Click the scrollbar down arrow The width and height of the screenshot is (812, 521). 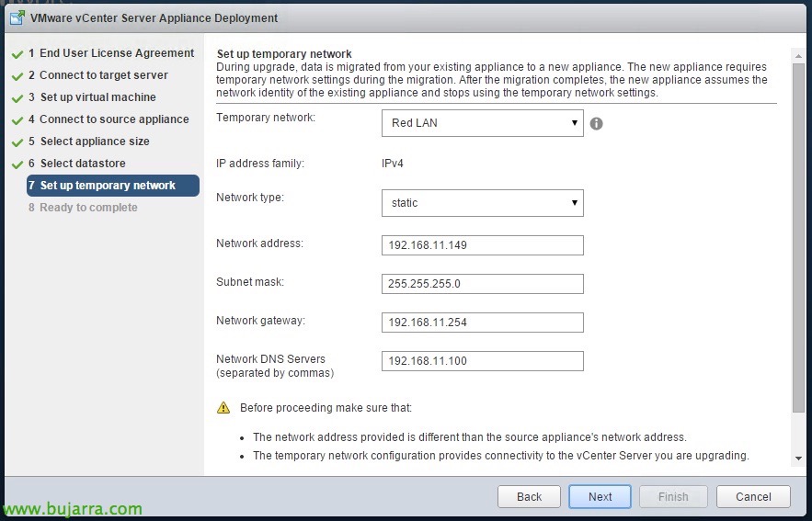pyautogui.click(x=798, y=459)
